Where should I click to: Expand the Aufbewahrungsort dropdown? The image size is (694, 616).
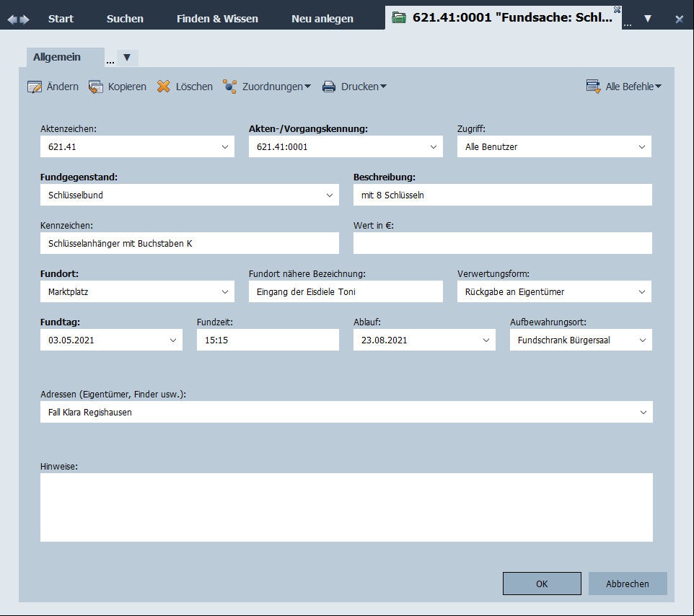(x=641, y=340)
